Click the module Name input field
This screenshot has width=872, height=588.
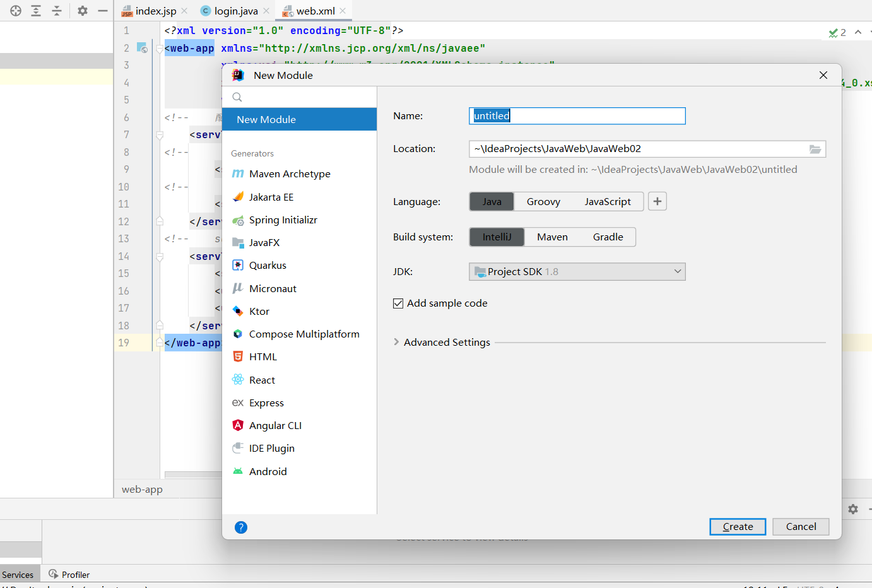pyautogui.click(x=577, y=115)
